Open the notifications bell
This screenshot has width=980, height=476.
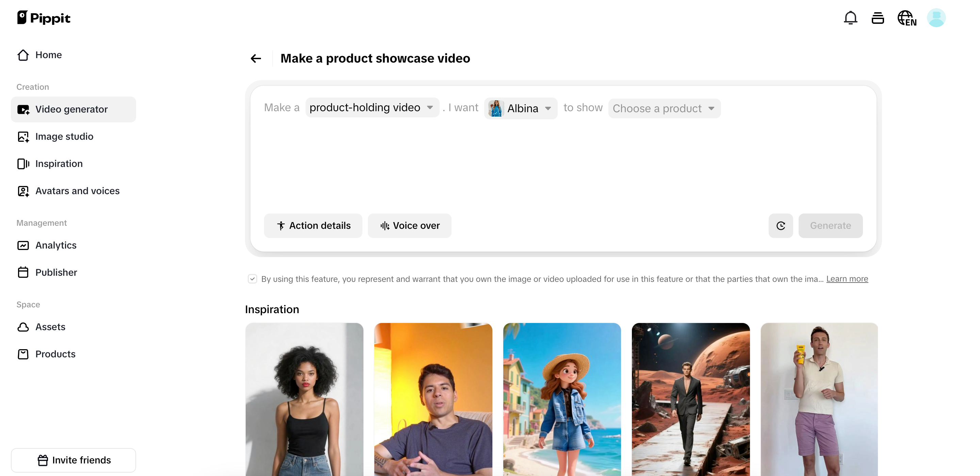(850, 17)
